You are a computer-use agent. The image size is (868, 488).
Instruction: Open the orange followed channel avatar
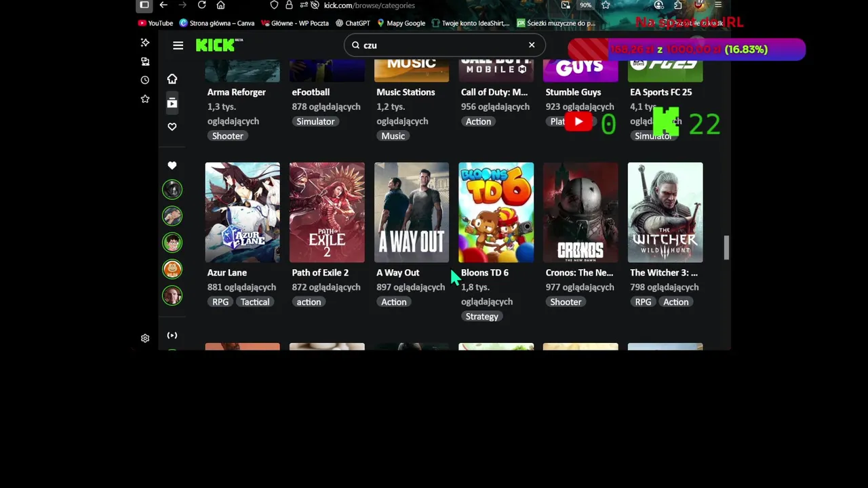172,269
